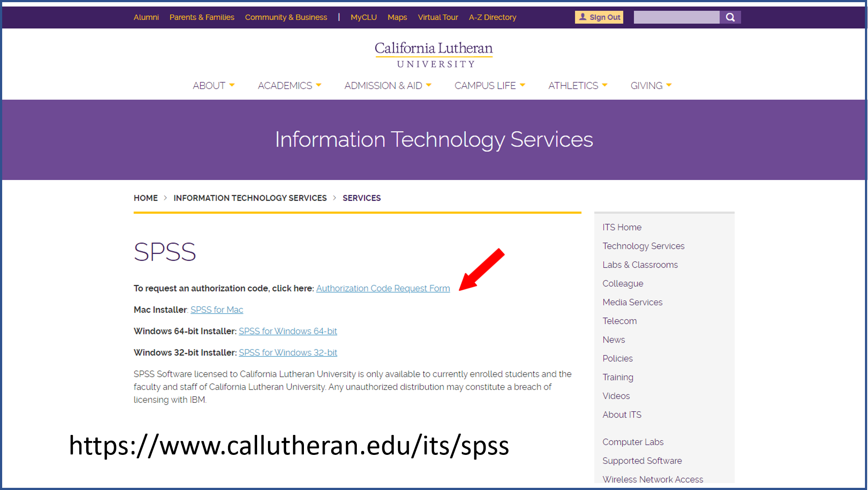Go to MyCLU in top bar
868x490 pixels.
pyautogui.click(x=363, y=17)
